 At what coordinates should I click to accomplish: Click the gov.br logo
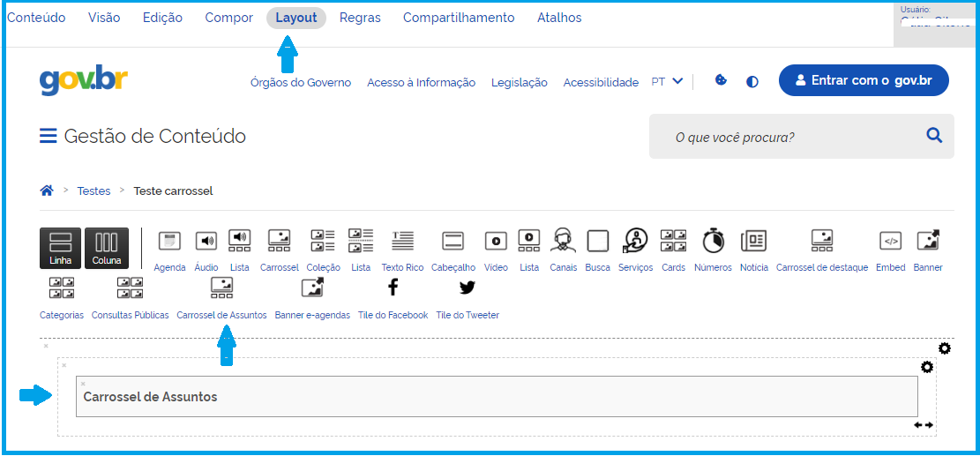[x=84, y=80]
